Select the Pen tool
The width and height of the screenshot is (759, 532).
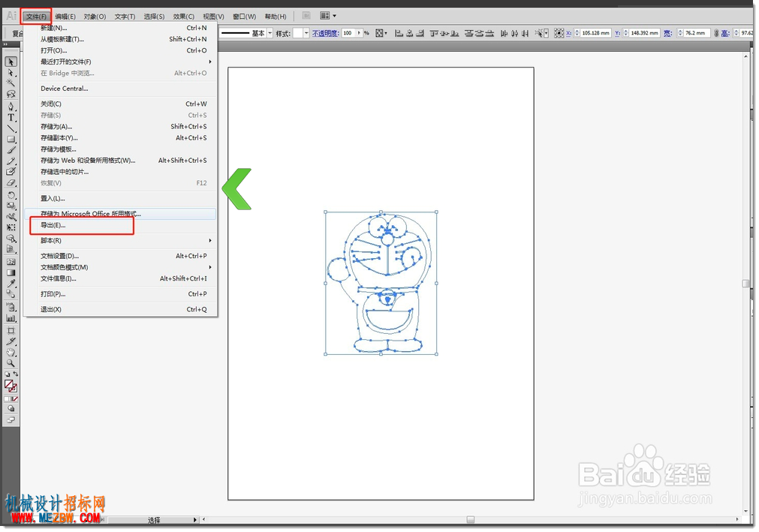click(11, 107)
